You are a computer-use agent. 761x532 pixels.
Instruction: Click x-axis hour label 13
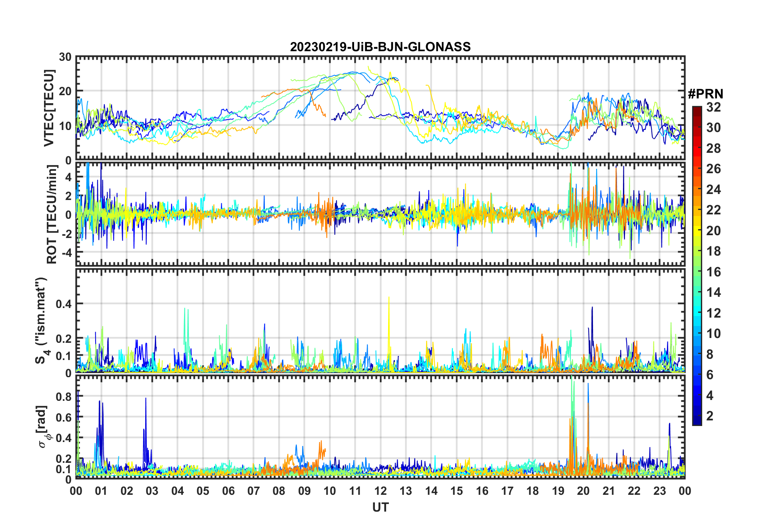coord(406,491)
